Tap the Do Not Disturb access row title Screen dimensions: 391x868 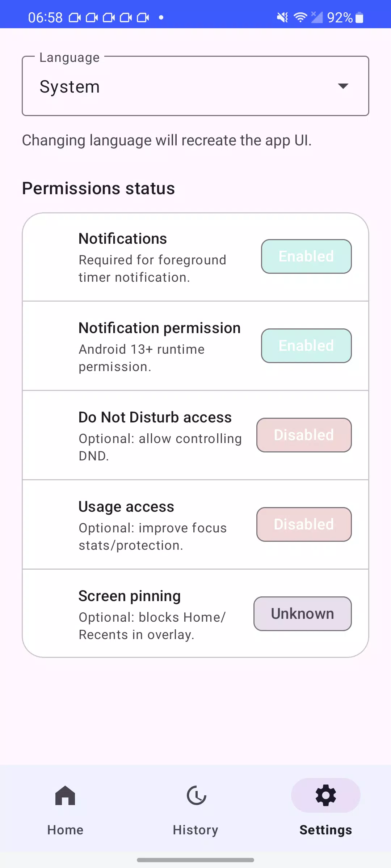click(x=155, y=417)
